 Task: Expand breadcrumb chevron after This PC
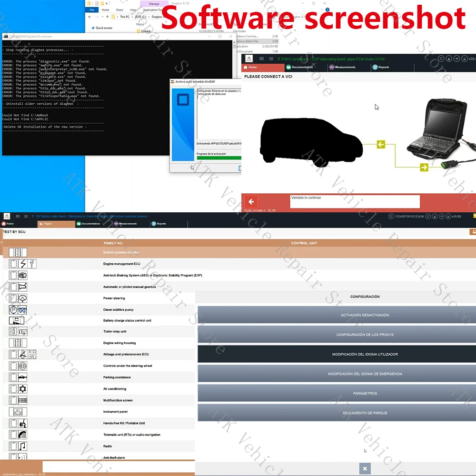pos(132,17)
